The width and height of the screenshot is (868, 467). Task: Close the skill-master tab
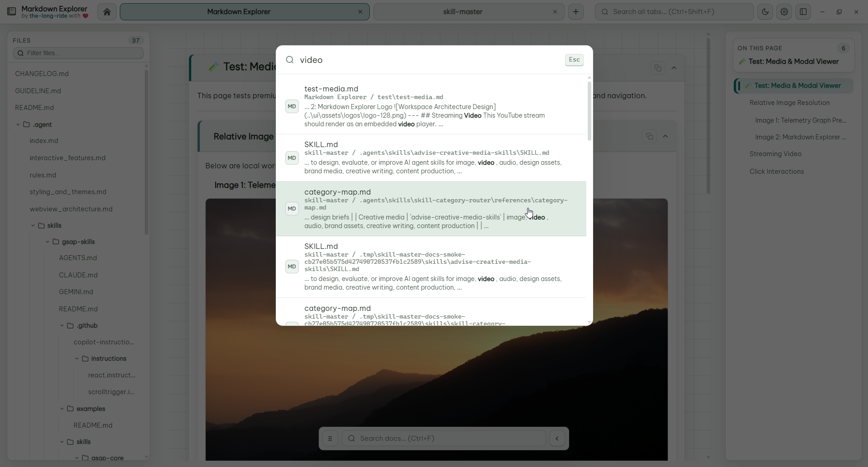tap(555, 12)
